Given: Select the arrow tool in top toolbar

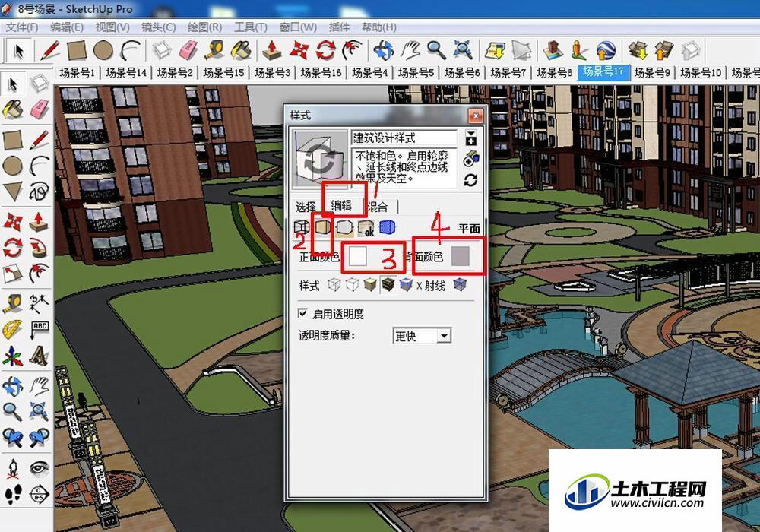Looking at the screenshot, I should (x=18, y=50).
